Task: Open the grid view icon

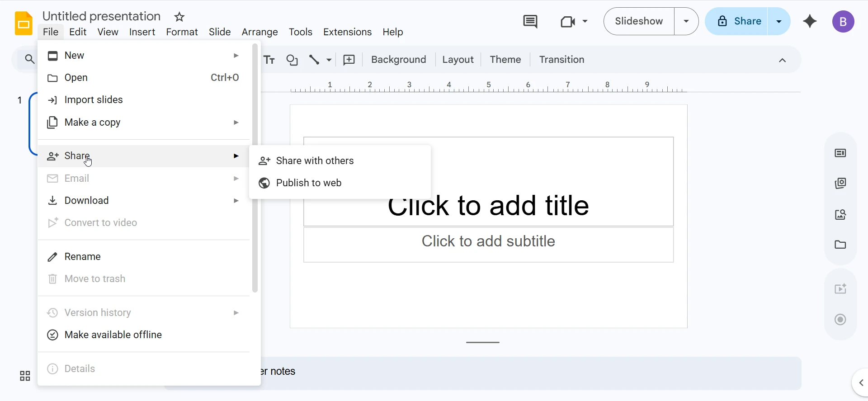Action: (x=25, y=376)
